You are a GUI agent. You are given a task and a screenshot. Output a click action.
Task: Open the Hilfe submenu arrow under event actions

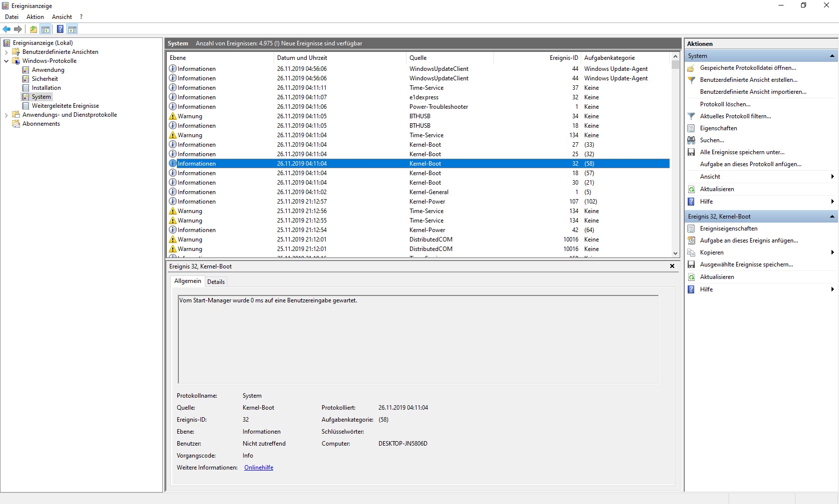833,289
